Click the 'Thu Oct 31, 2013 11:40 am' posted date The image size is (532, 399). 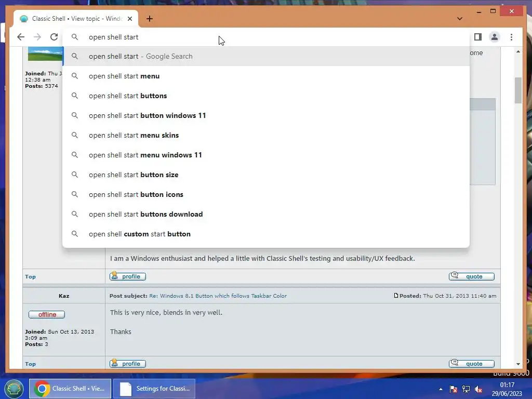(459, 296)
